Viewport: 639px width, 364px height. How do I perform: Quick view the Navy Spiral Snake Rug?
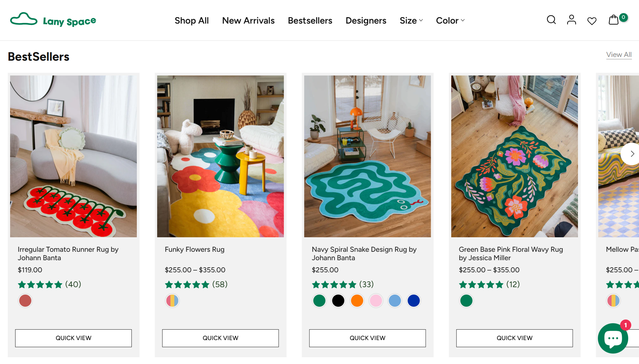(367, 338)
